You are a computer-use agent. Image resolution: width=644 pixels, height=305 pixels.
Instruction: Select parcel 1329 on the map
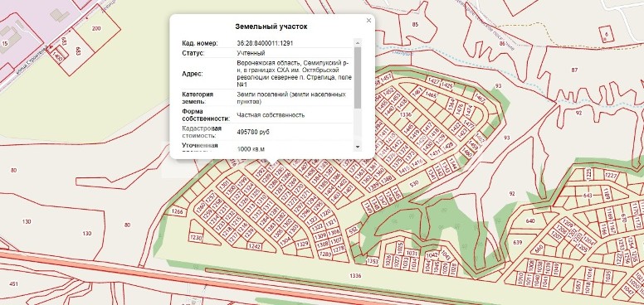[x=302, y=244]
